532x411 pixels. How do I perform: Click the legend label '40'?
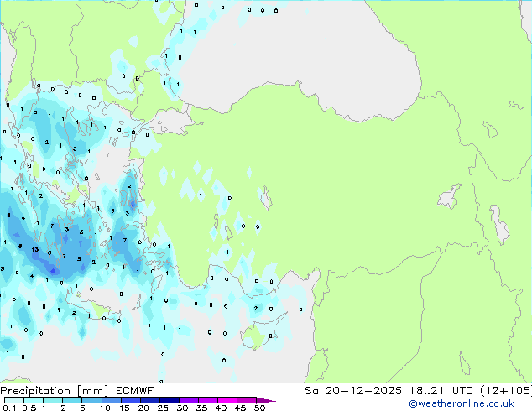click(x=221, y=408)
